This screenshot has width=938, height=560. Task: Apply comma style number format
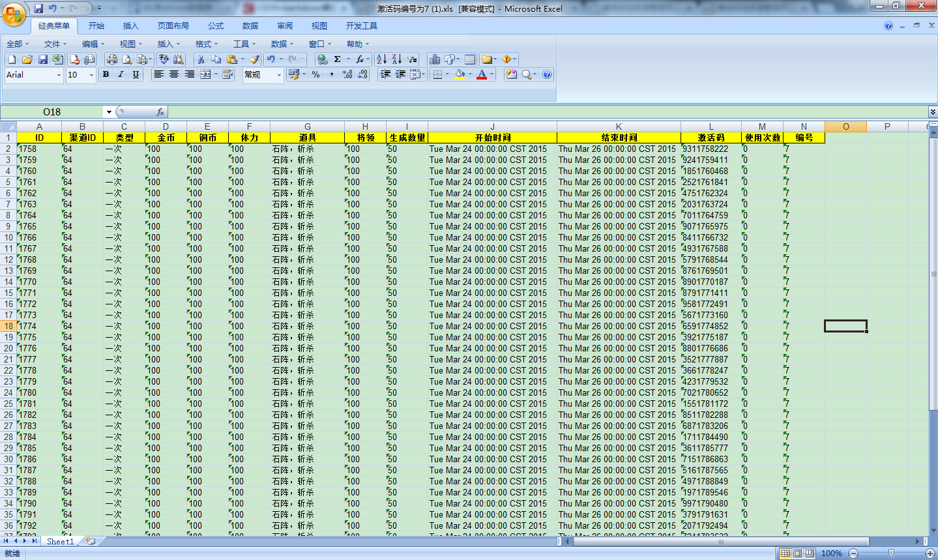point(332,75)
